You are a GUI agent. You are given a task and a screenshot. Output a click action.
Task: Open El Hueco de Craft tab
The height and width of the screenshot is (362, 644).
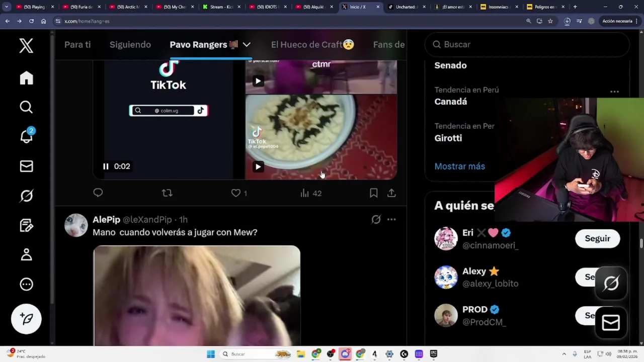[x=312, y=44]
